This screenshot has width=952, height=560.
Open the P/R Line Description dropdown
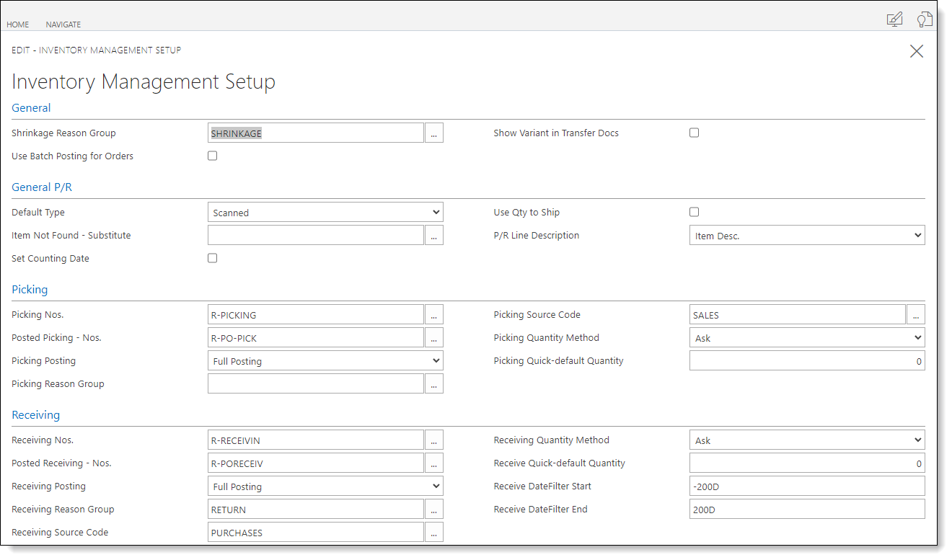pos(807,236)
